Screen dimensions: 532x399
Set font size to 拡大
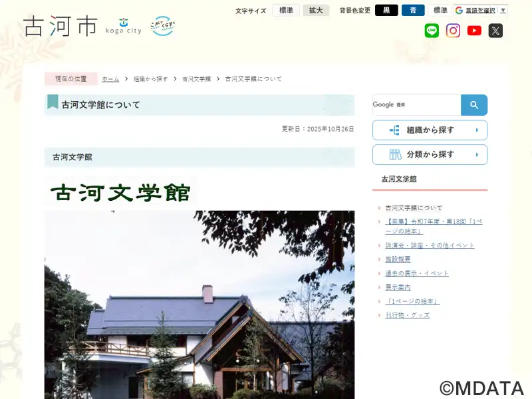pos(316,11)
